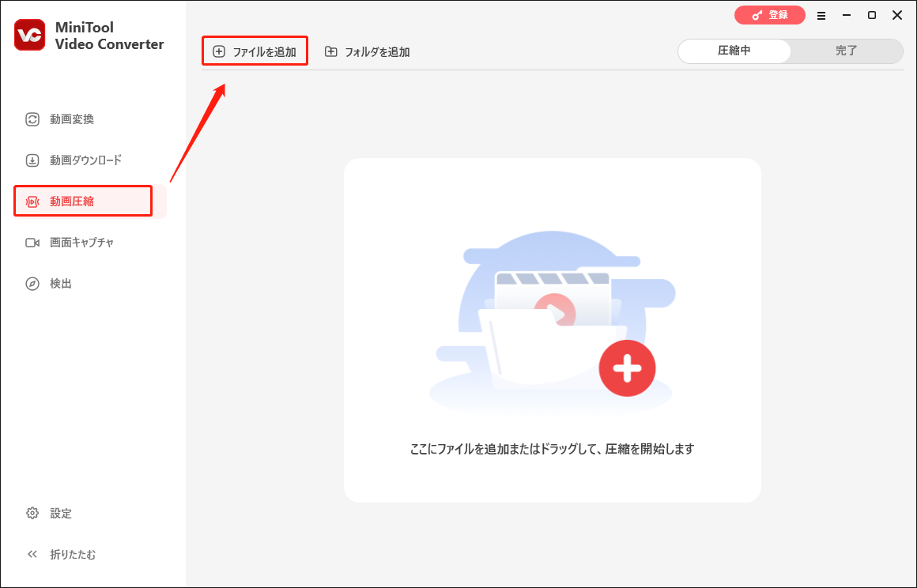Click the red 登録 register button

point(770,15)
